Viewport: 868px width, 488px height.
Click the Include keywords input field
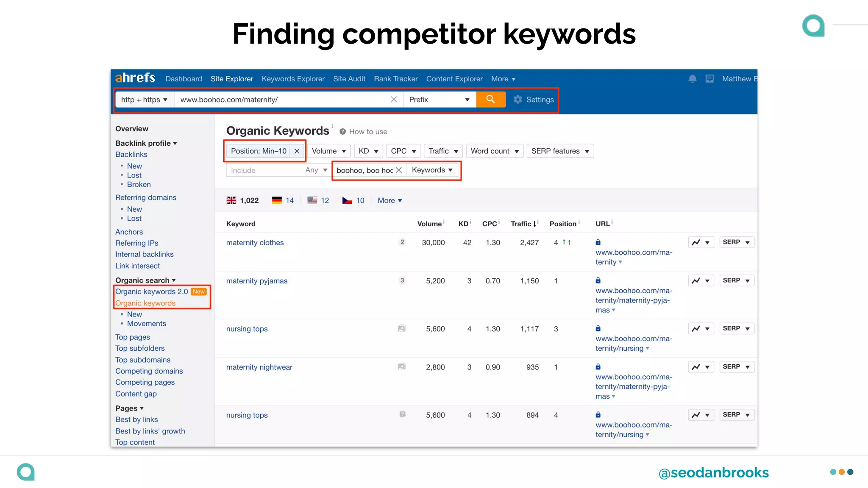pyautogui.click(x=264, y=170)
